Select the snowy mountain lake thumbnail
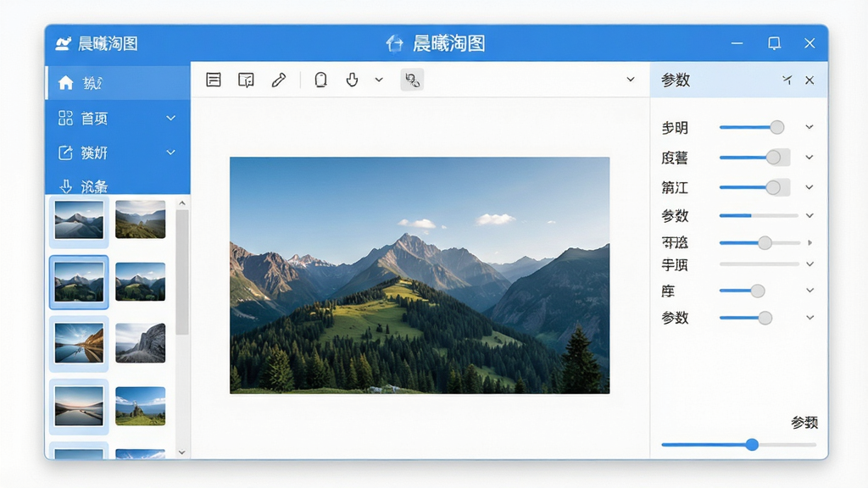Screen dimensions: 868x488 coord(79,220)
